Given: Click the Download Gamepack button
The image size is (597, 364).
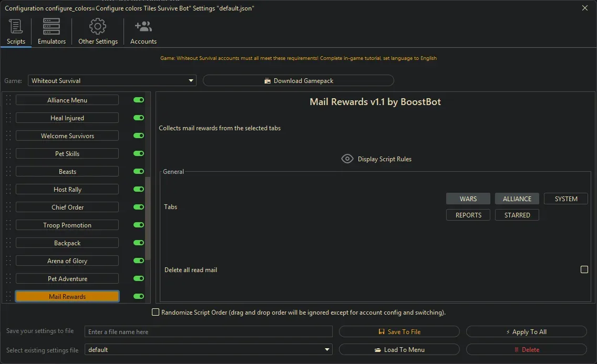Looking at the screenshot, I should 298,81.
